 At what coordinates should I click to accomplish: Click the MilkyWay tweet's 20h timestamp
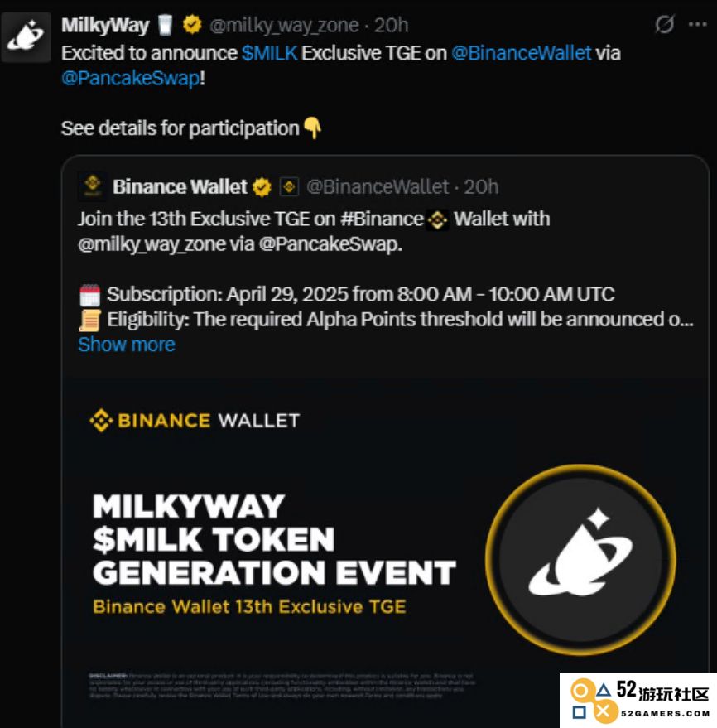392,25
